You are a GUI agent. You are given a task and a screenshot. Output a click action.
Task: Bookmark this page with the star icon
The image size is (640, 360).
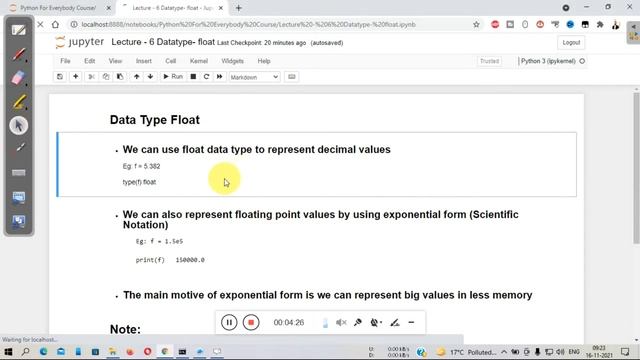(x=476, y=24)
